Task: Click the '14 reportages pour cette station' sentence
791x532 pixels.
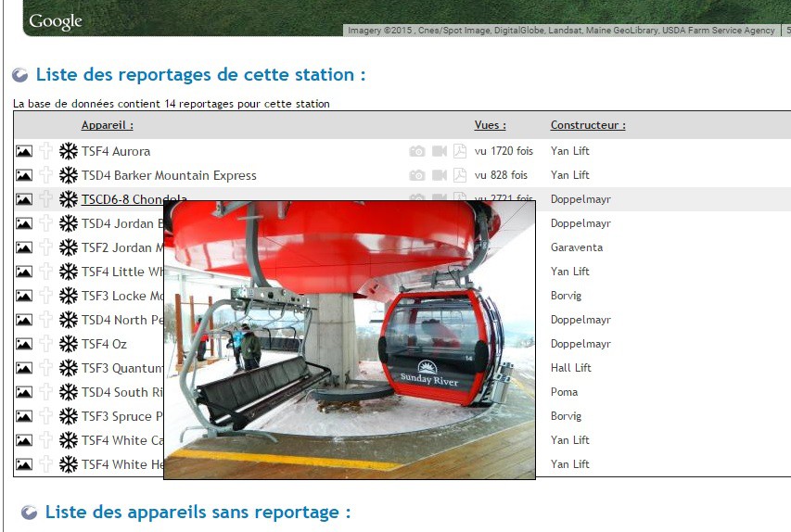Action: point(248,104)
